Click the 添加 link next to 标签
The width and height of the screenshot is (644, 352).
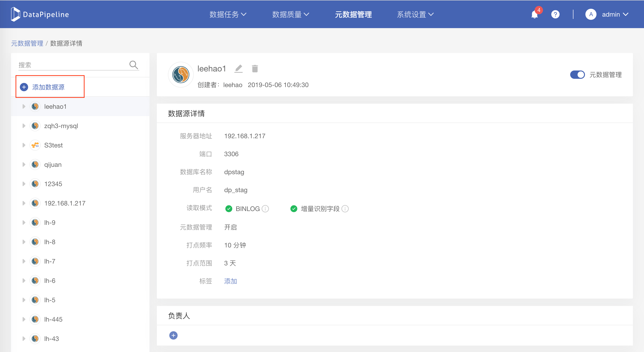point(230,281)
